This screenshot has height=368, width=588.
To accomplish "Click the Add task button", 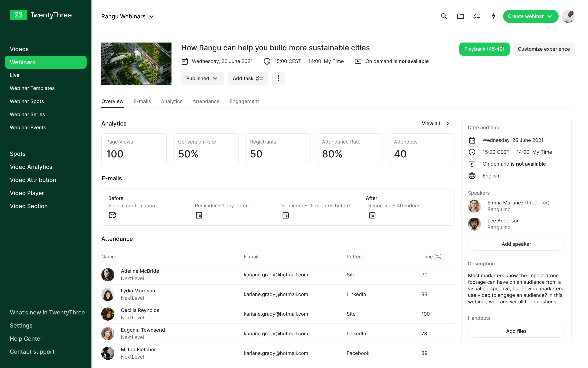I will point(248,78).
